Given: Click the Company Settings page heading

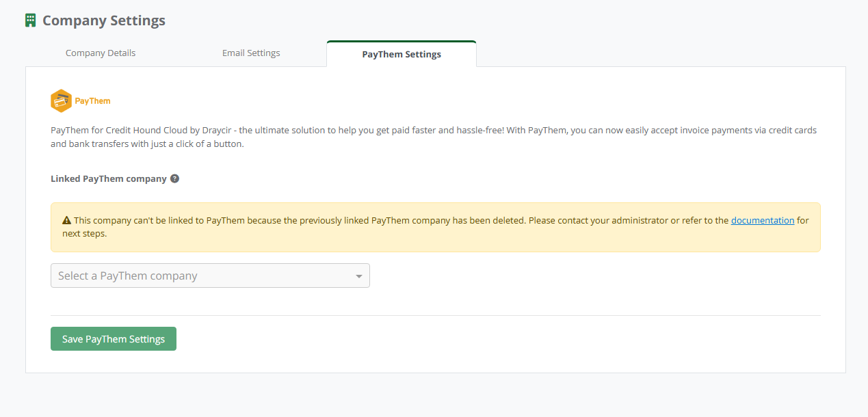Looking at the screenshot, I should [104, 21].
